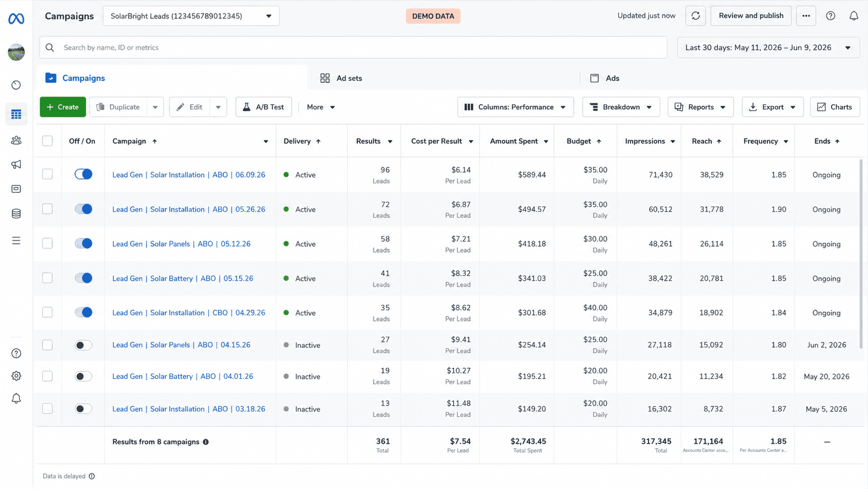Open Lead Gen Solar Installation CBO 04.29.26 link
The image size is (868, 489).
(188, 313)
